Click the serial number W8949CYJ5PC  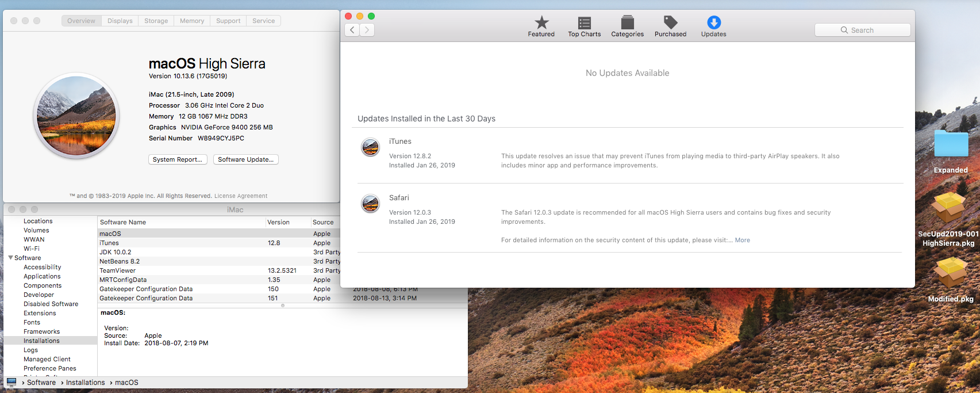point(221,138)
